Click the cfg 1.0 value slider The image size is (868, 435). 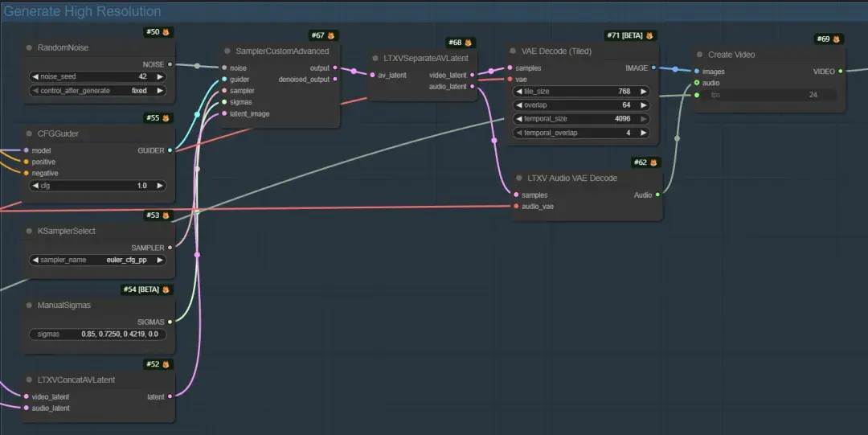tap(97, 186)
